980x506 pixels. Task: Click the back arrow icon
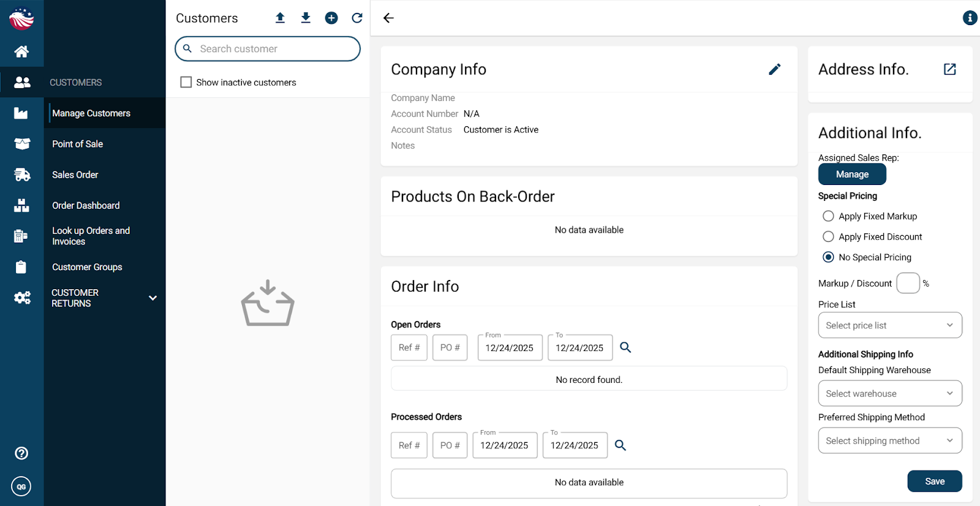click(x=388, y=18)
